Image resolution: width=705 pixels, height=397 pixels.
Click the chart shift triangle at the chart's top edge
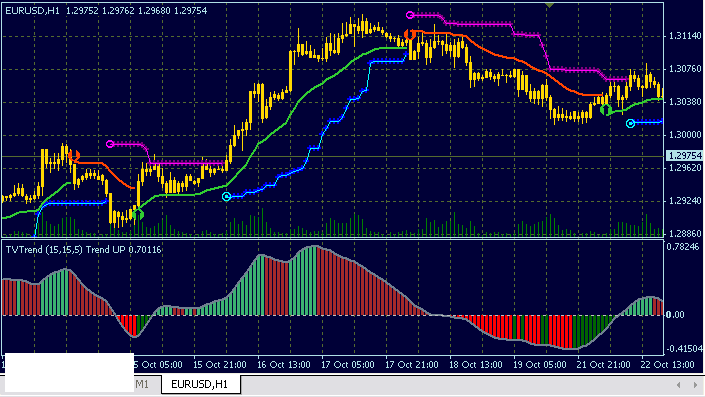coord(549,5)
